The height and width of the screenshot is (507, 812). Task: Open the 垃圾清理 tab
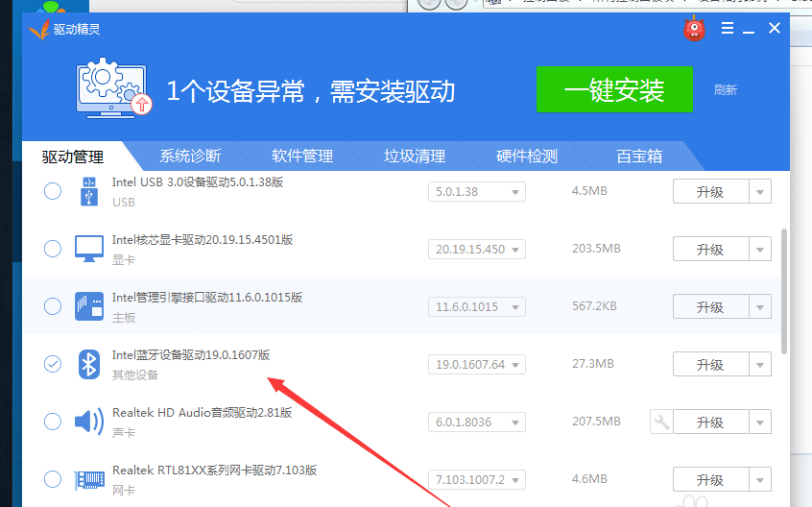(x=415, y=156)
